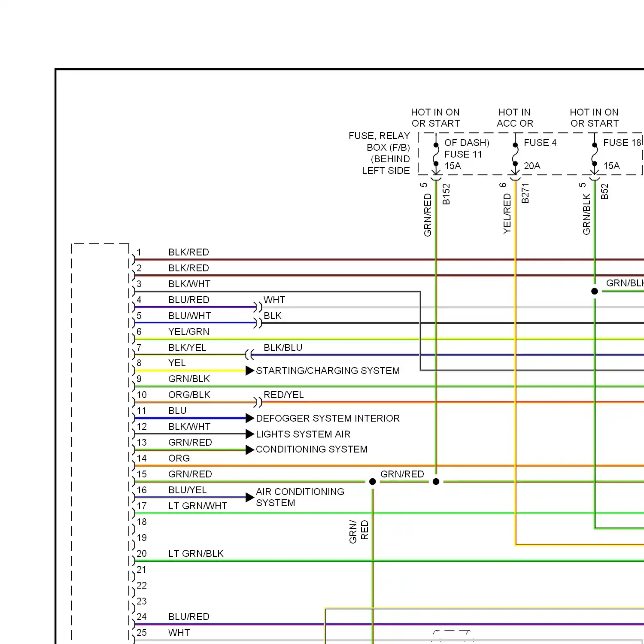Image resolution: width=644 pixels, height=644 pixels.
Task: Click pin 8 YEL wire label
Action: 177,363
